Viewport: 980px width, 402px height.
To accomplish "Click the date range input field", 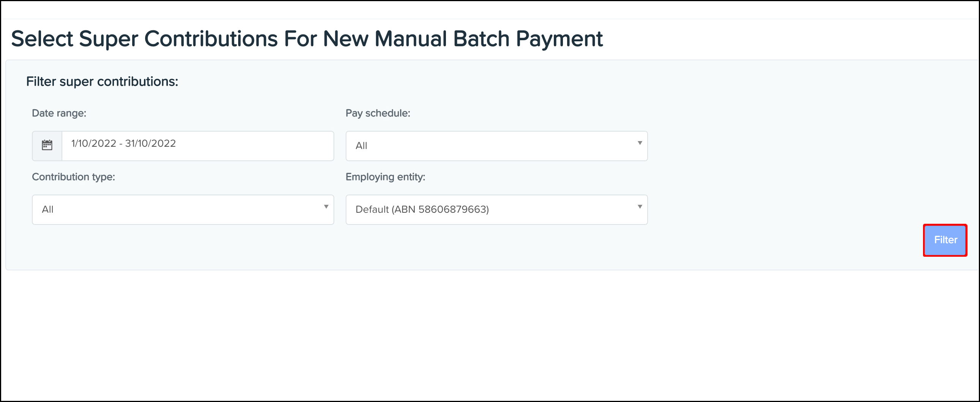I will [198, 146].
